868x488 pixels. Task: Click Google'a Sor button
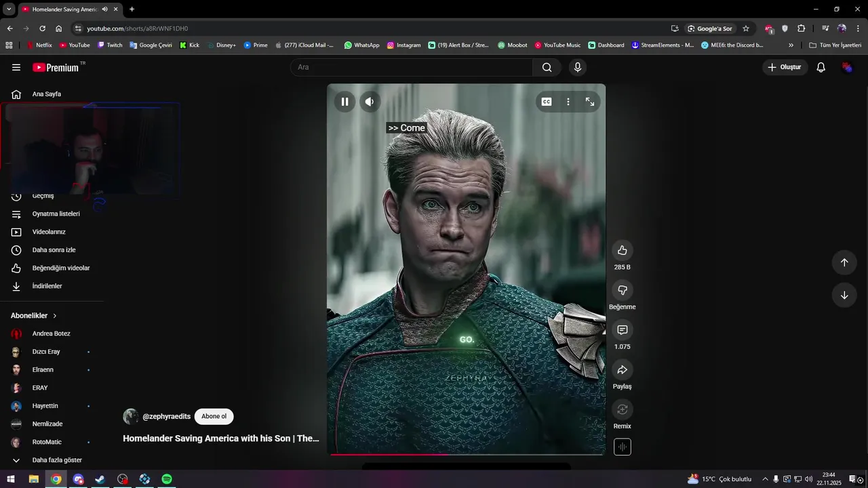[x=710, y=28]
